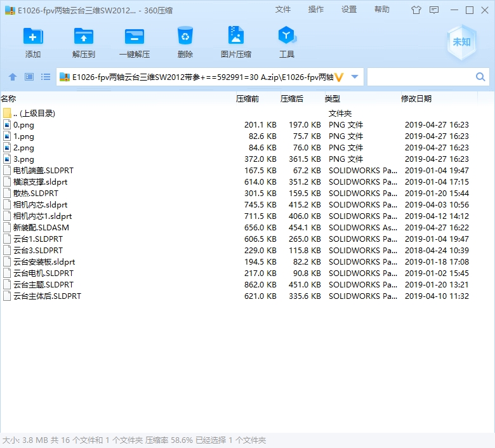Click the file icon of 3.png
Image resolution: width=495 pixels, height=448 pixels.
click(7, 159)
